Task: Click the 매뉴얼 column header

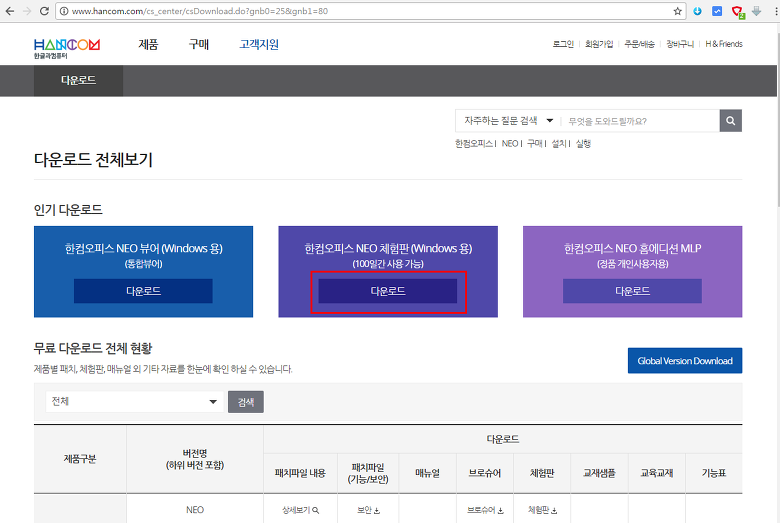Action: tap(427, 473)
